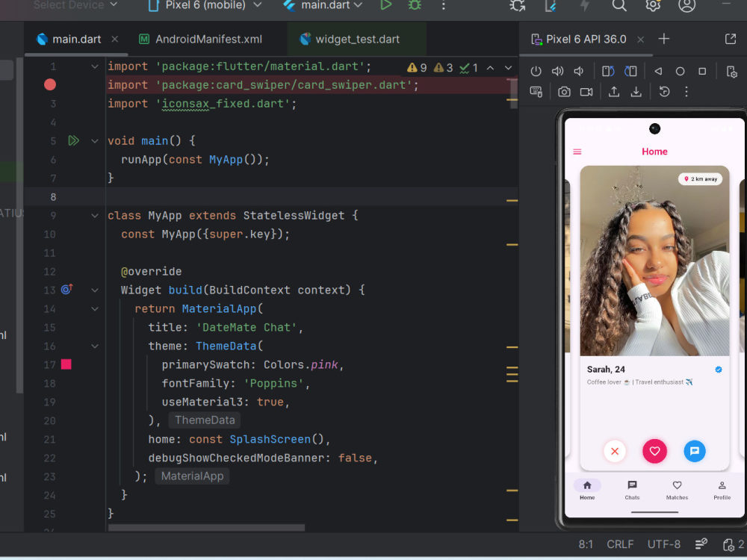
Task: Open the account profile icon
Action: pos(686,5)
